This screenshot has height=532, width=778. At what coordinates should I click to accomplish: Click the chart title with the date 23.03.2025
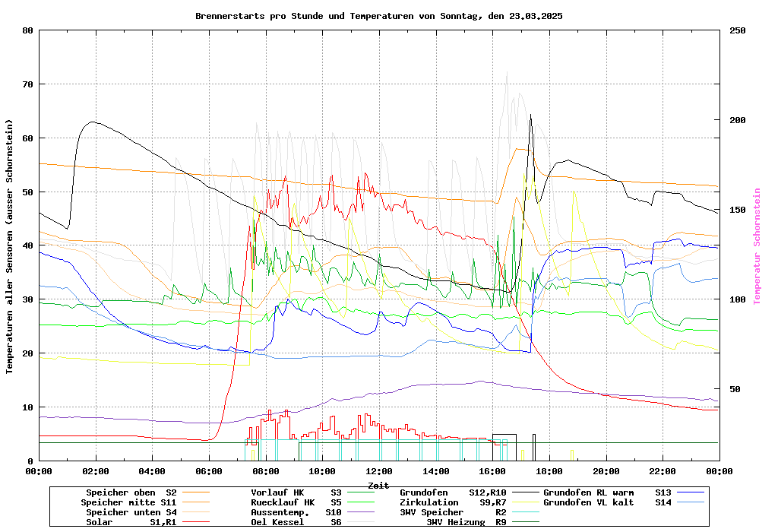coord(378,16)
